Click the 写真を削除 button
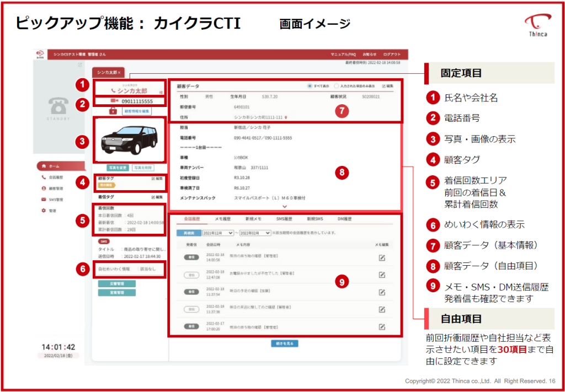This screenshot has width=565, height=392. 143,168
